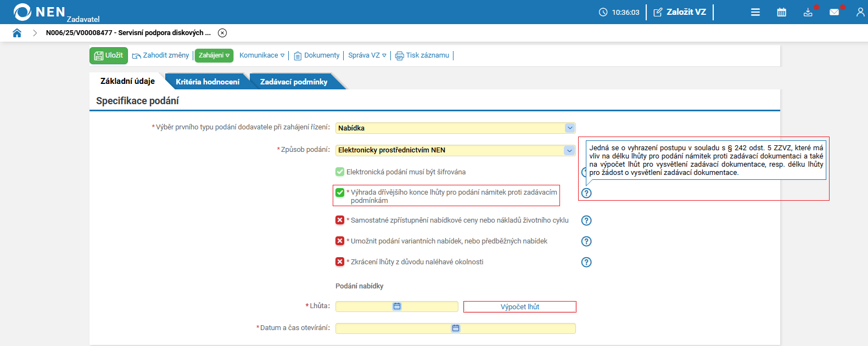This screenshot has width=868, height=346.
Task: Toggle Samostatné zpřístupnění nabídkové ceny checkbox
Action: click(340, 220)
